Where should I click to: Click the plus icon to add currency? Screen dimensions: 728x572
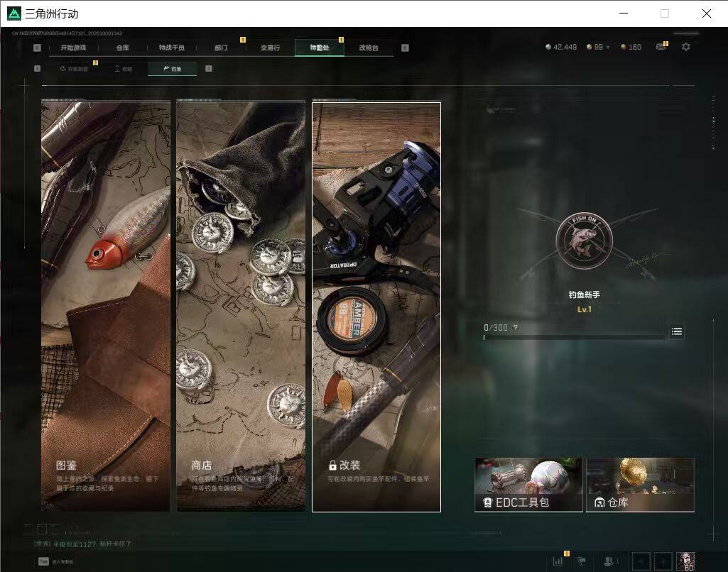(608, 47)
